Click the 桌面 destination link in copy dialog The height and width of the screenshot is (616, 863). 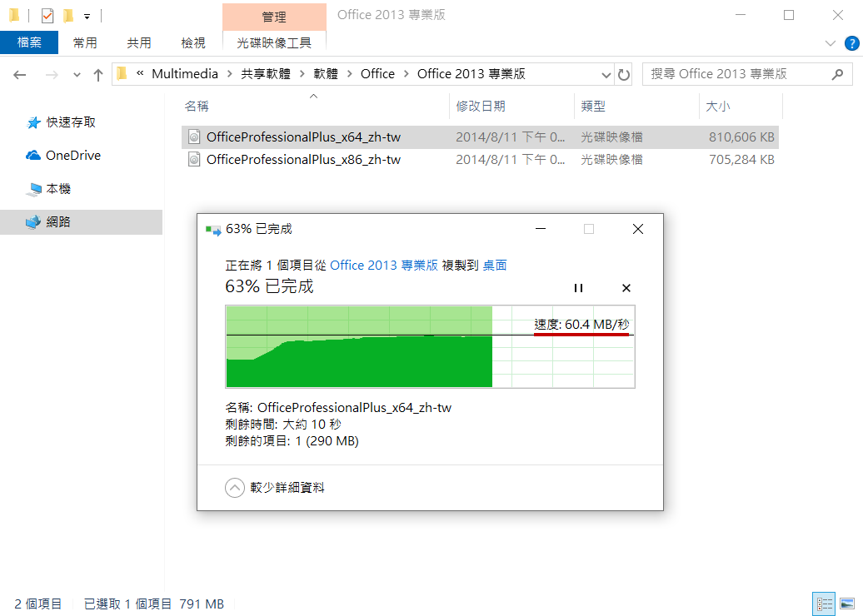pos(494,265)
